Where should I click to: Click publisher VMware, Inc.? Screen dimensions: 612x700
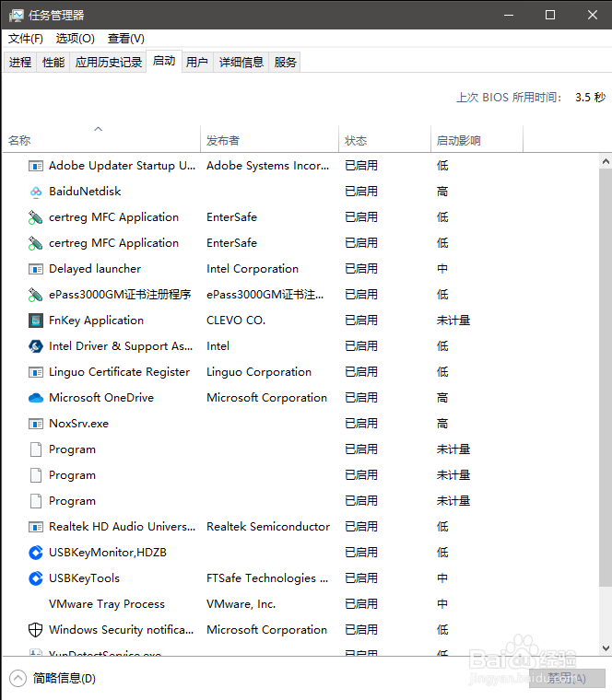(x=241, y=604)
